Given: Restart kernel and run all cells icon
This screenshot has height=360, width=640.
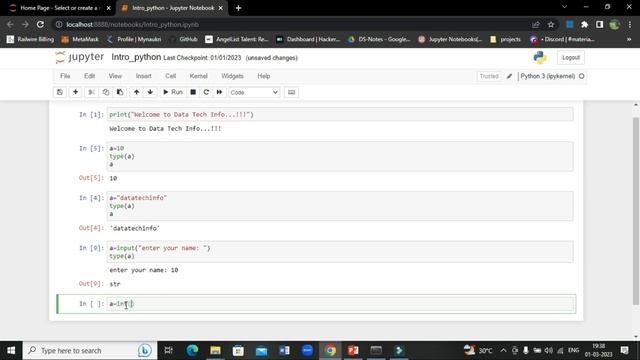Looking at the screenshot, I should coord(220,92).
